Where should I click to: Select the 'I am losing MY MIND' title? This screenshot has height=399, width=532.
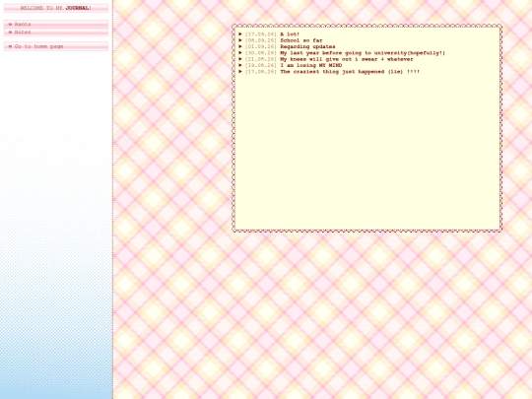311,65
